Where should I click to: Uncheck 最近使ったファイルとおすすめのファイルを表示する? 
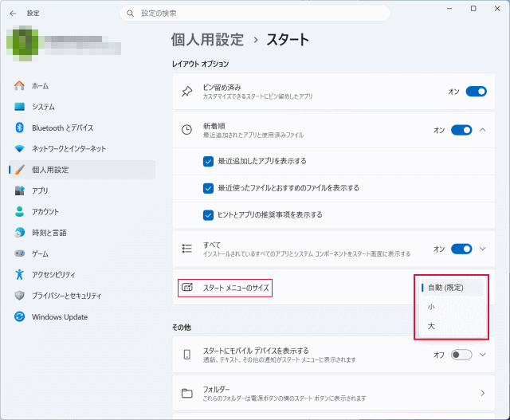[x=208, y=188]
